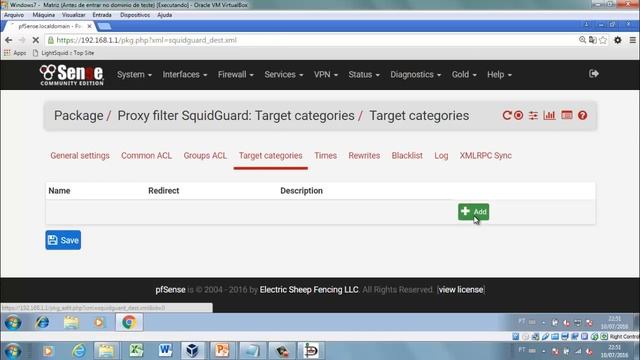This screenshot has width=640, height=360.
Task: Click the translate icon in the address bar
Action: pyautogui.click(x=593, y=40)
